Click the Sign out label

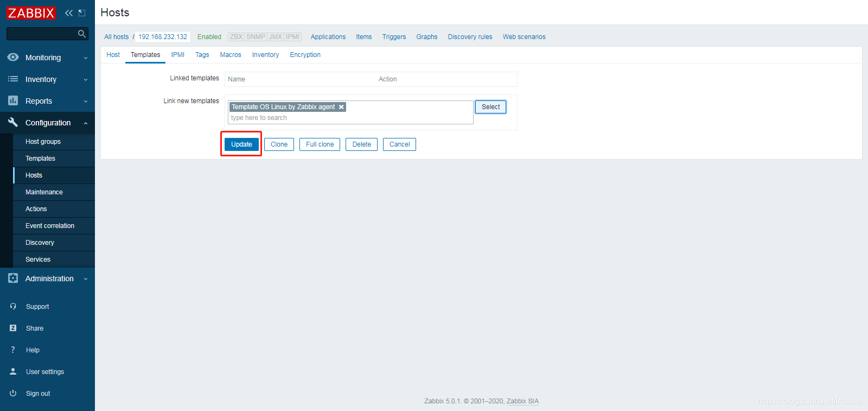[x=38, y=394]
